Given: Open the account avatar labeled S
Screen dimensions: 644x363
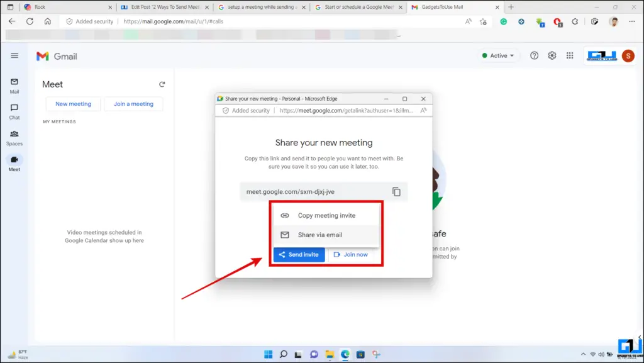Looking at the screenshot, I should click(x=628, y=55).
